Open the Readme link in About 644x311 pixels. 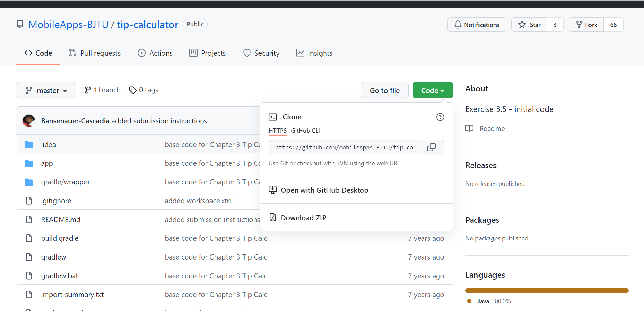[x=485, y=129]
